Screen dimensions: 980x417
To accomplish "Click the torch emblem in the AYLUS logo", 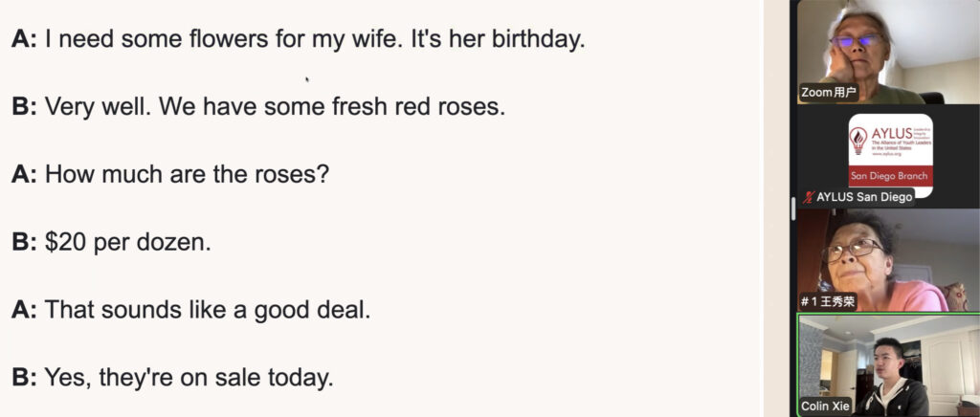I will [859, 142].
